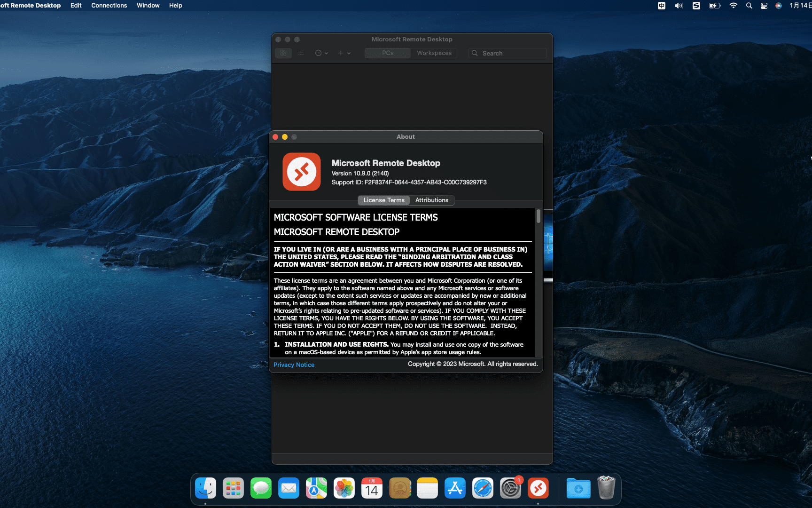The height and width of the screenshot is (508, 812).
Task: Switch to grid view in toolbar
Action: pos(283,53)
